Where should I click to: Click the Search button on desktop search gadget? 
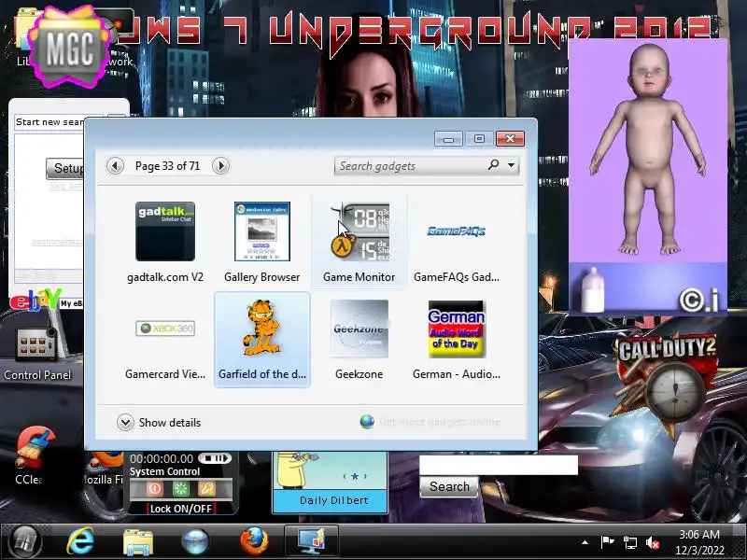tap(449, 486)
